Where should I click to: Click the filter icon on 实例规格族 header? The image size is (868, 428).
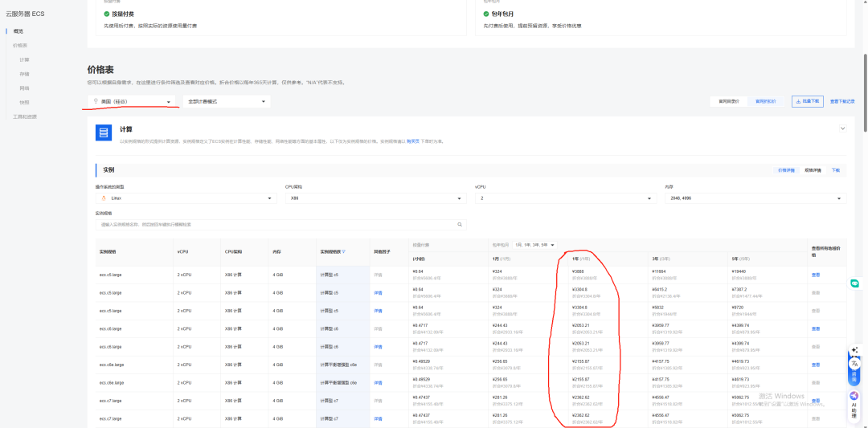tap(344, 251)
